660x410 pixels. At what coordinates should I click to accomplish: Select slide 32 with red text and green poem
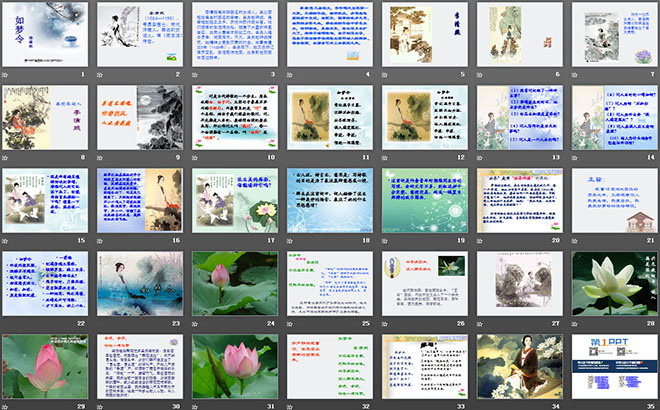tap(330, 366)
